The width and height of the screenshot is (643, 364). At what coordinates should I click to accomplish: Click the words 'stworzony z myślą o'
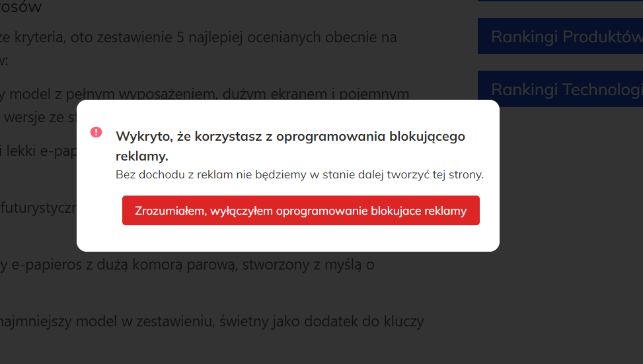[x=311, y=265]
